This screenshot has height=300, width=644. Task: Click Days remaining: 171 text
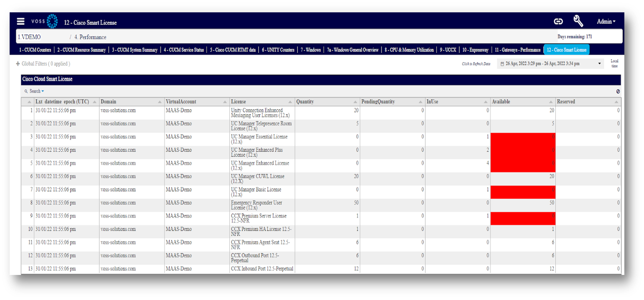tap(574, 37)
